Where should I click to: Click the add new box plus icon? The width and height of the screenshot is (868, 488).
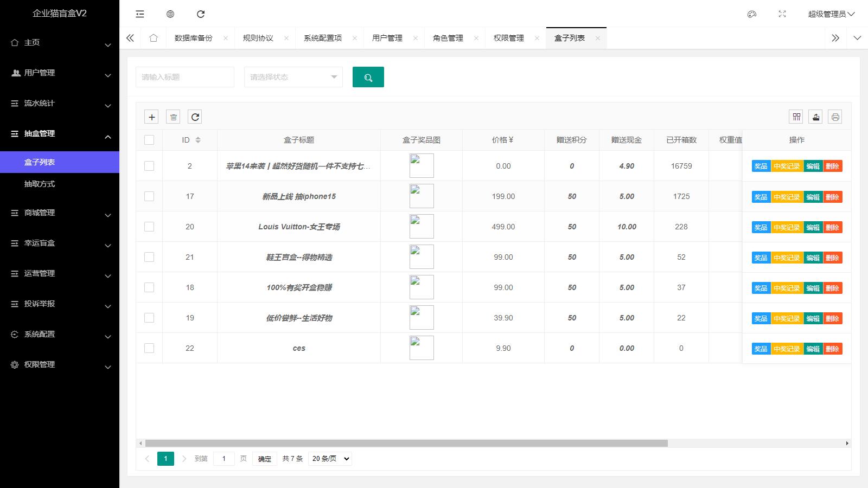coord(152,117)
